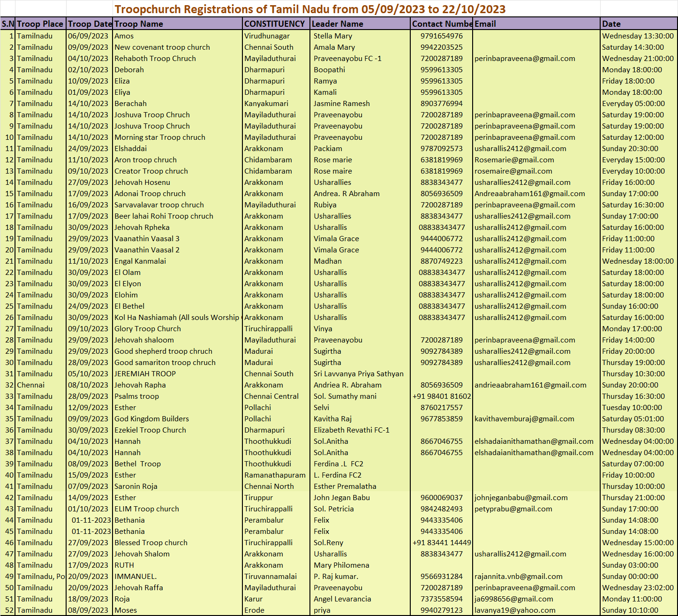The width and height of the screenshot is (678, 616).
Task: Click the Leader Name column header
Action: [x=337, y=24]
